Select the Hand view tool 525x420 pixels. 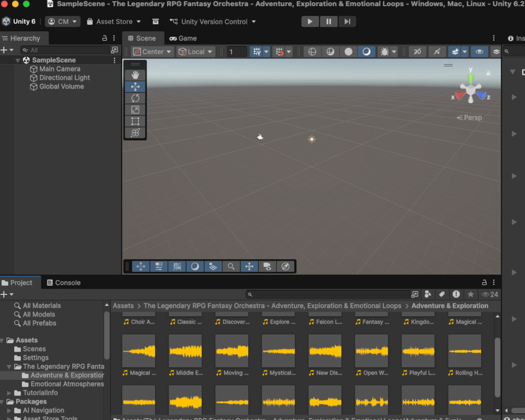(135, 75)
